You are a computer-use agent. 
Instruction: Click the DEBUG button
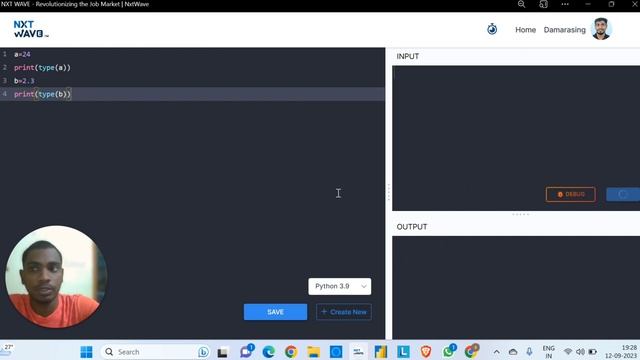[571, 194]
